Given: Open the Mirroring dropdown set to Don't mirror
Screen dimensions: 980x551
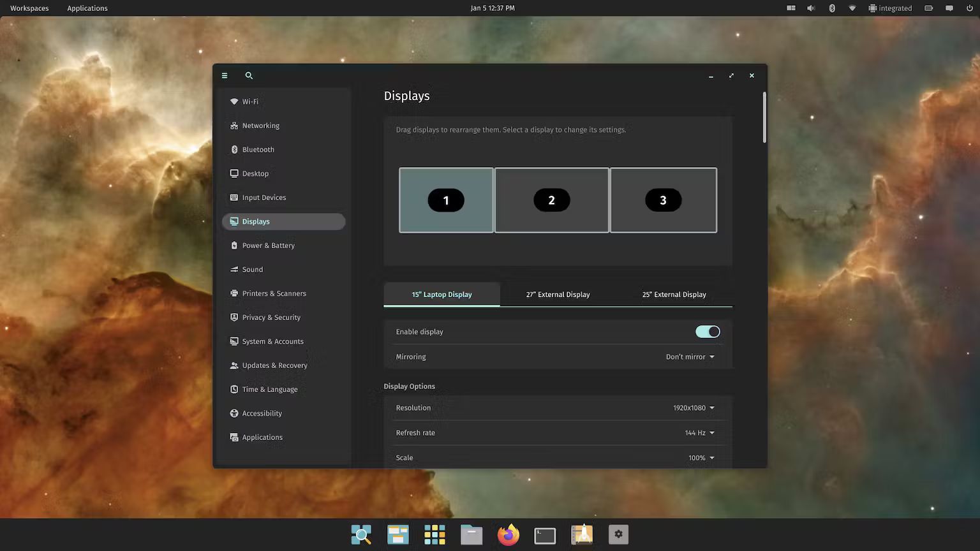Looking at the screenshot, I should pos(690,356).
